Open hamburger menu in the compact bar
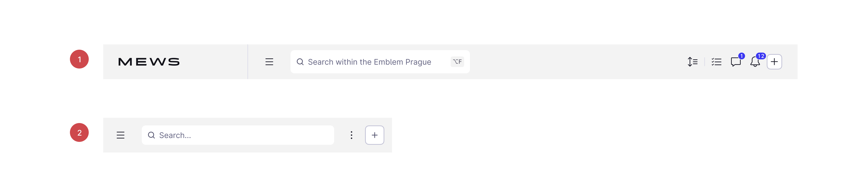 (120, 135)
